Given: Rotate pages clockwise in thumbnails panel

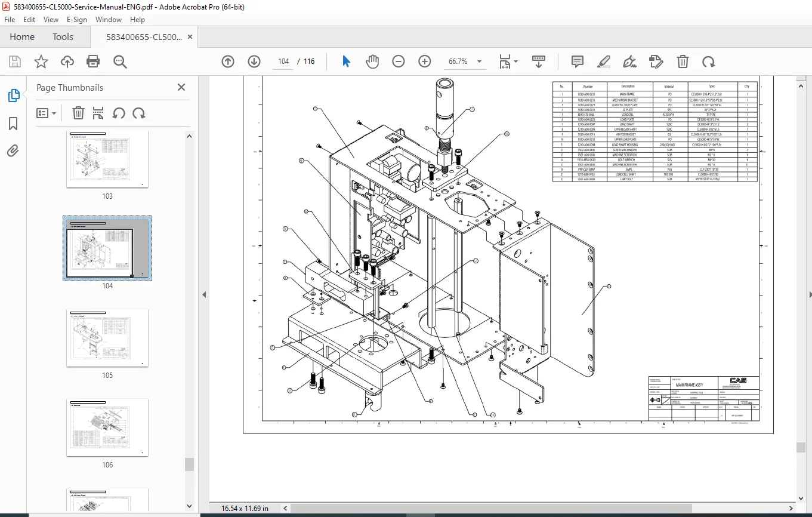Looking at the screenshot, I should click(139, 113).
